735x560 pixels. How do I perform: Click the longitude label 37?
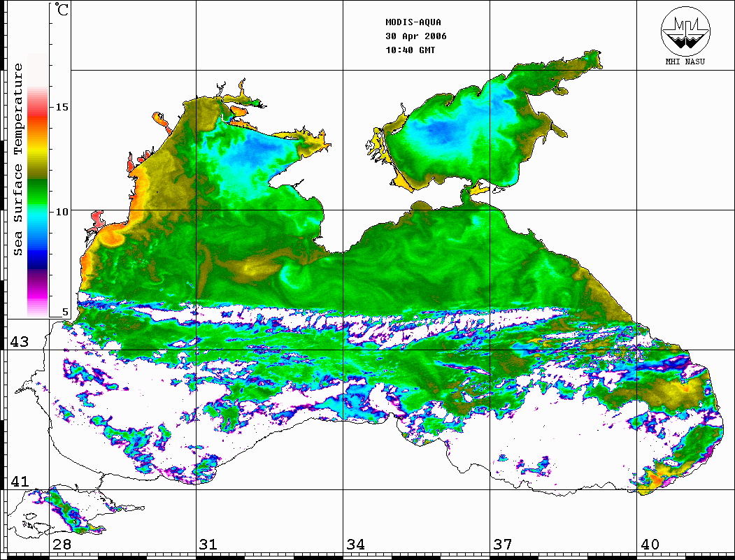pos(503,544)
